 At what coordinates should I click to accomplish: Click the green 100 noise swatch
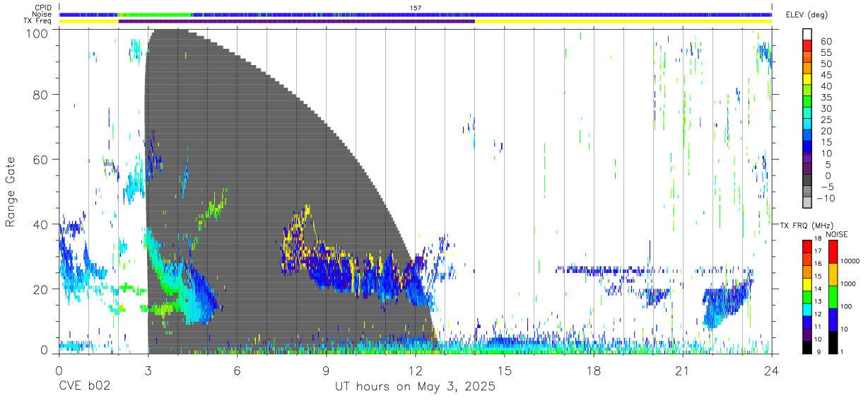833,296
